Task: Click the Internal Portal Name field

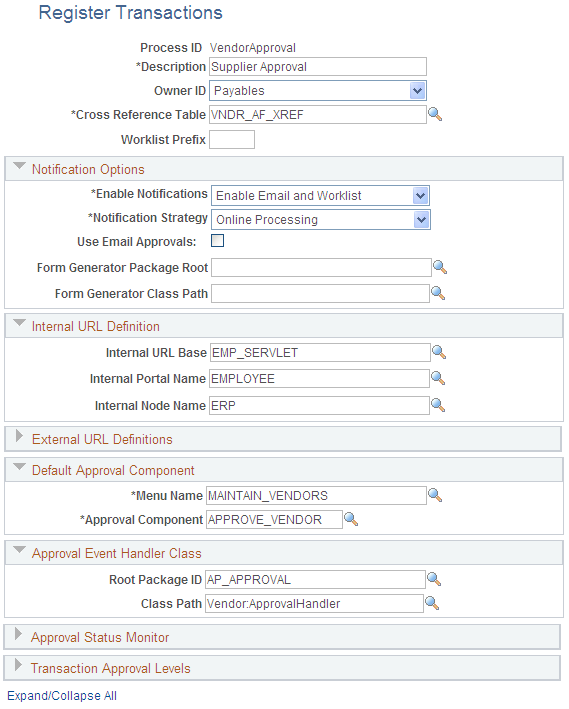Action: [319, 378]
